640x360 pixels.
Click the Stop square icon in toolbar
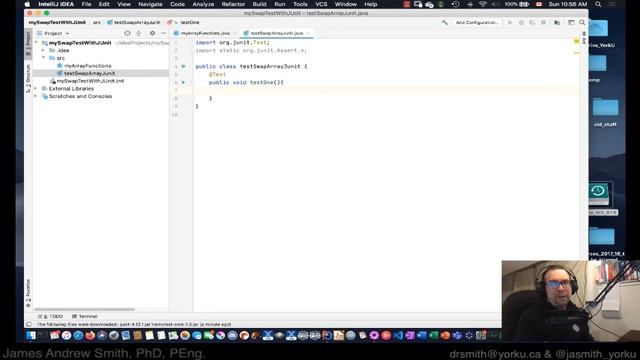tap(543, 22)
